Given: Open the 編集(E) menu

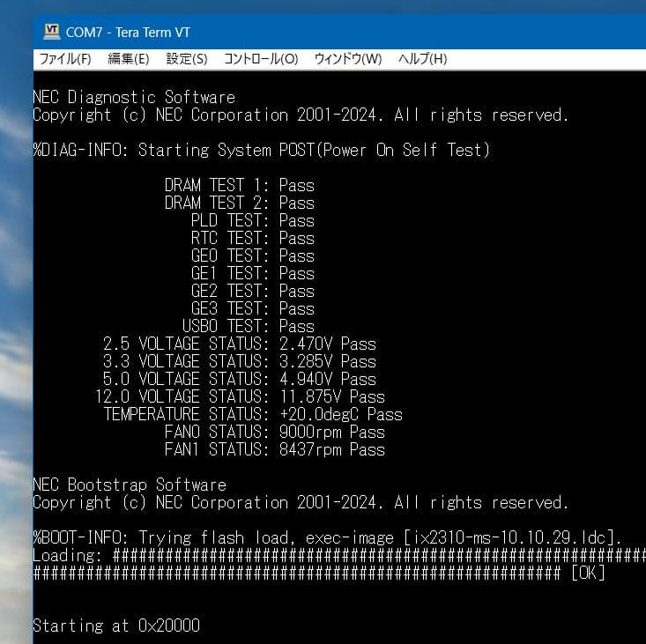Looking at the screenshot, I should point(128,59).
